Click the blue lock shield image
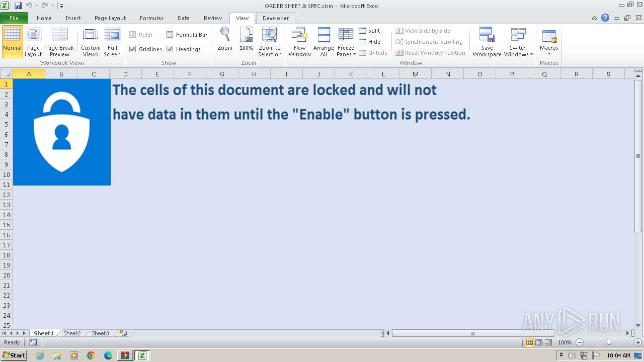Screen dimensions: 644x362 click(61, 132)
